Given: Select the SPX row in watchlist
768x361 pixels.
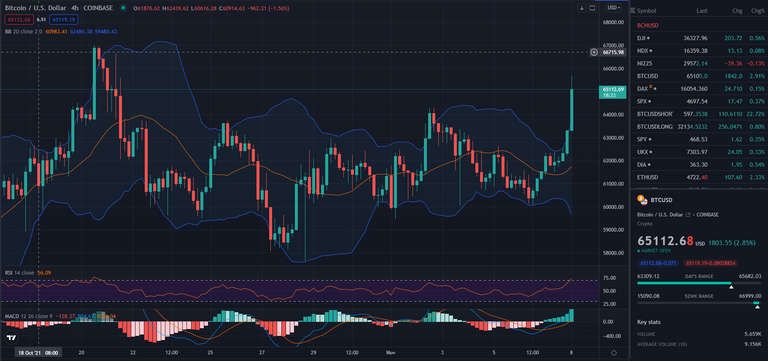Looking at the screenshot, I should 699,101.
